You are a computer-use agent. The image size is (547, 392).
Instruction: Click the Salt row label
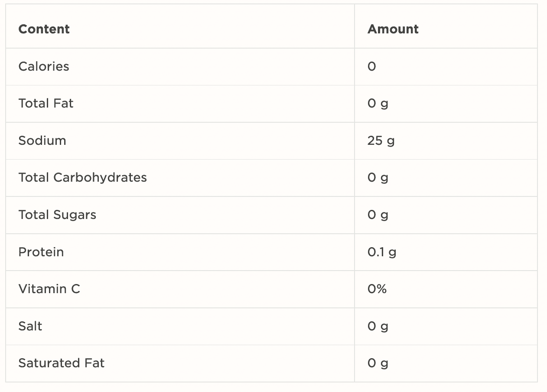point(30,326)
